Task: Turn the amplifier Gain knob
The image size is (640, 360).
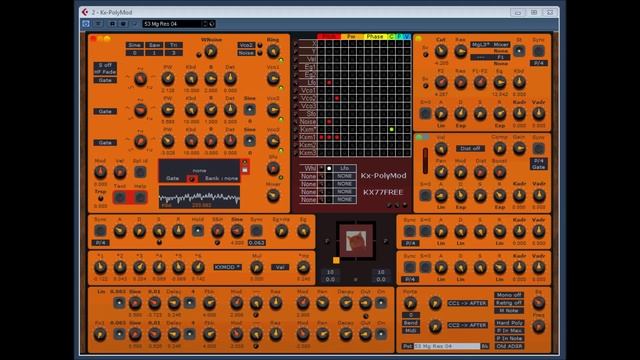Action: click(x=519, y=149)
